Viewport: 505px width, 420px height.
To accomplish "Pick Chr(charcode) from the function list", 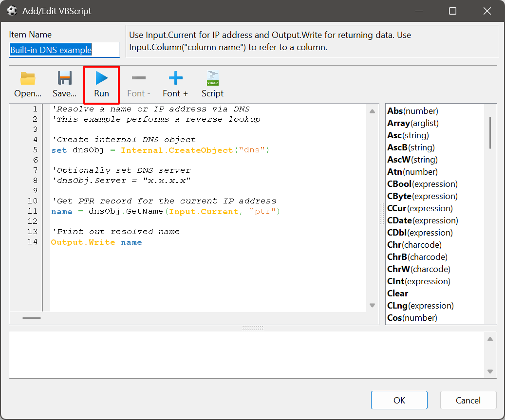I will (x=414, y=245).
